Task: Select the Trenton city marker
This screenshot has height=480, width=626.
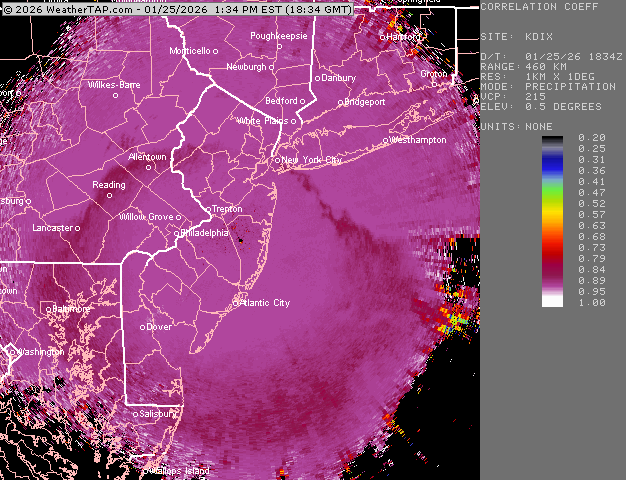Action: [209, 209]
